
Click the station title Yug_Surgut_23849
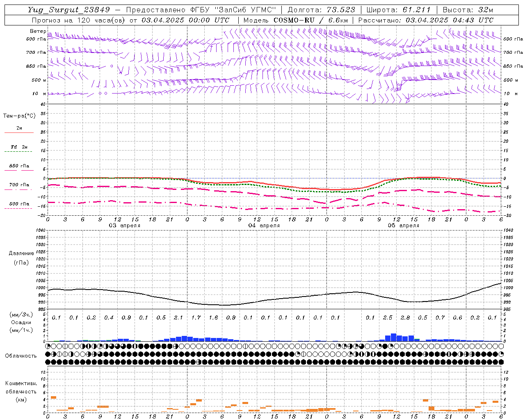click(69, 10)
